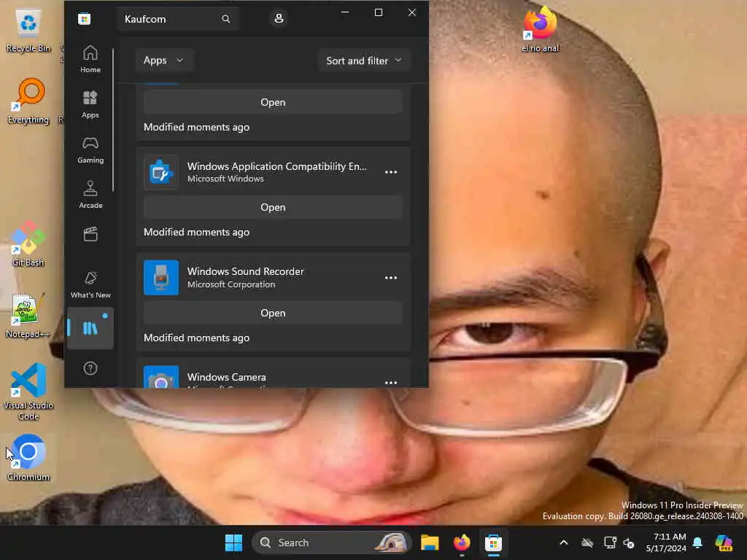Screen dimensions: 747x560
Task: Open Arcade section in Store sidebar
Action: (x=90, y=195)
